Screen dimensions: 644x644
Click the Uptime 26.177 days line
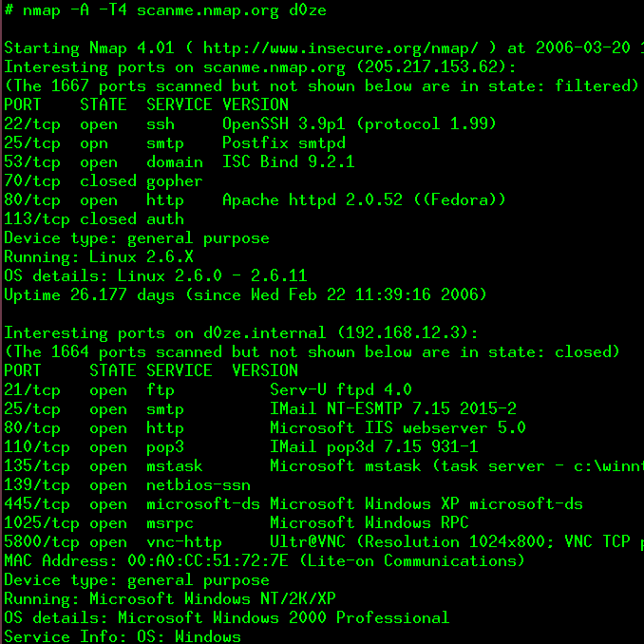tap(245, 294)
